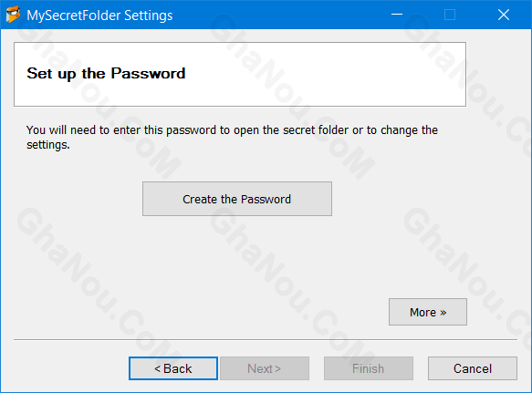Click the word "settings." in the description

click(48, 145)
